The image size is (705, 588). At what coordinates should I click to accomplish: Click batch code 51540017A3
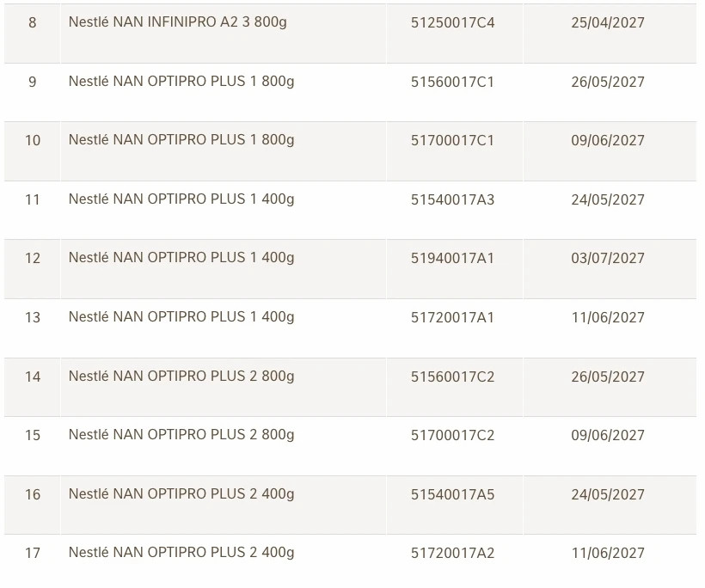coord(452,200)
